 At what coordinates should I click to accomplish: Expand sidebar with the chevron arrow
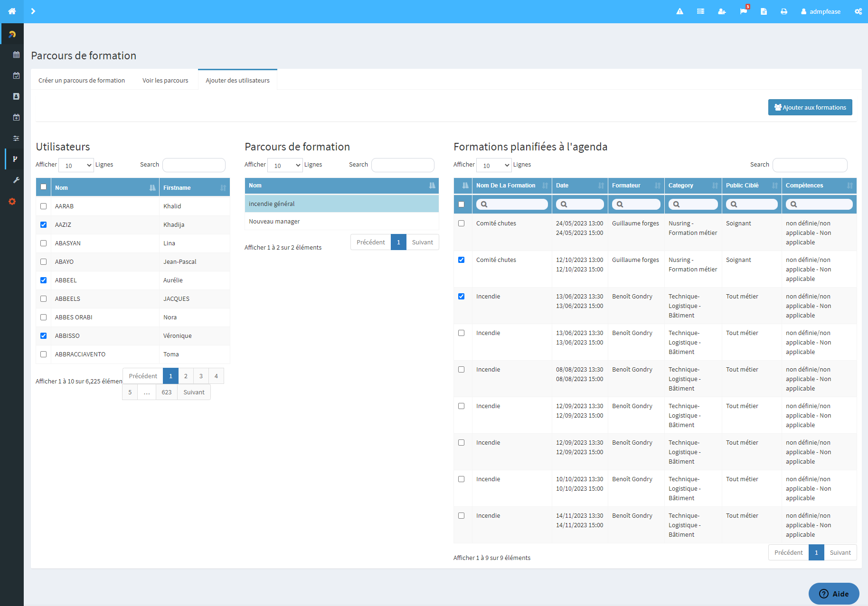pyautogui.click(x=33, y=11)
